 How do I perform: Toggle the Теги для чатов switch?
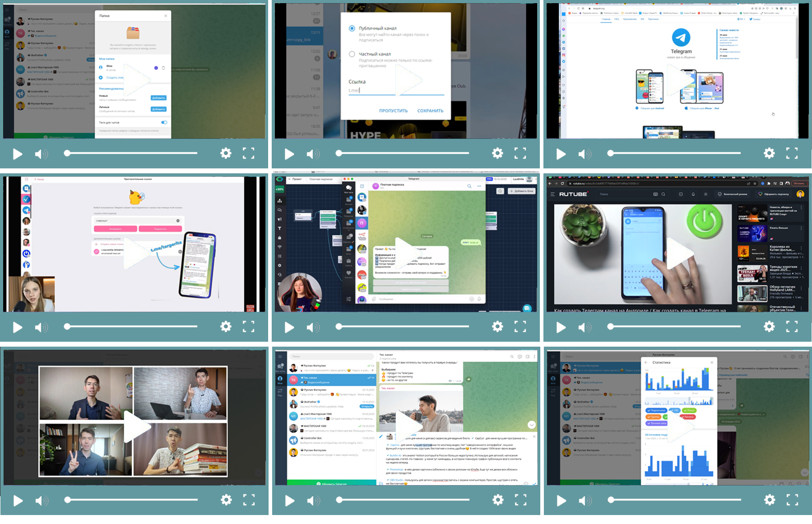click(164, 122)
